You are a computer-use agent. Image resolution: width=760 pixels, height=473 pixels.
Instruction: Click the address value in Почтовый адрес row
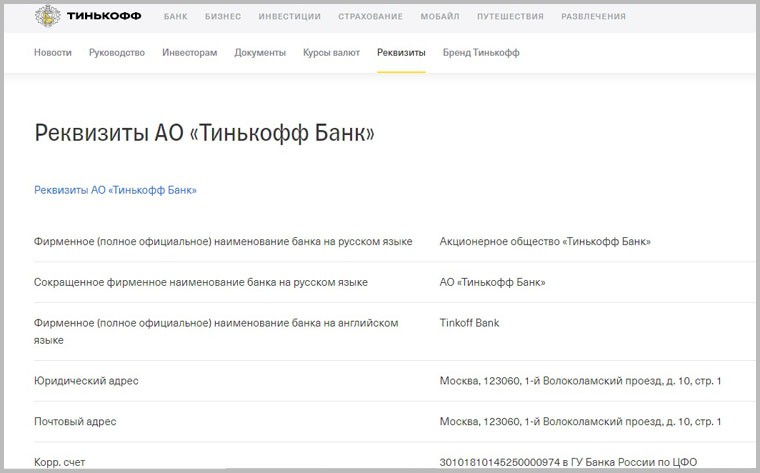[x=580, y=422]
